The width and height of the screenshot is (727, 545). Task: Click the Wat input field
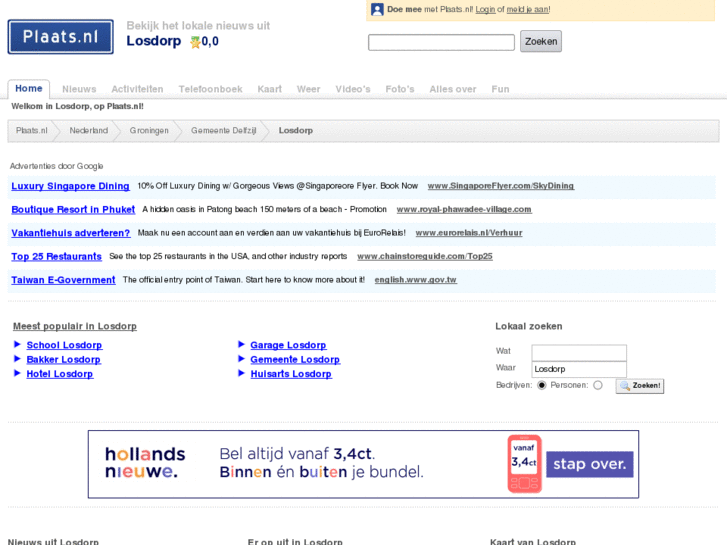click(x=579, y=353)
